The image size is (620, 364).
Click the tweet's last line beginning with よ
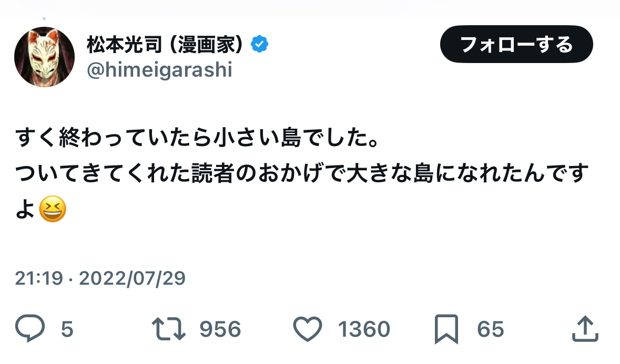[25, 210]
